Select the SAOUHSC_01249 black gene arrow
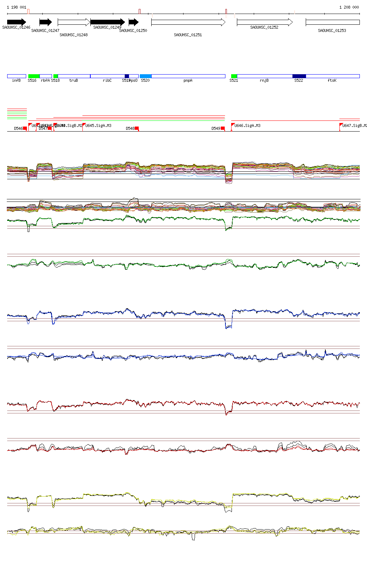Image resolution: width=367 pixels, height=588 pixels. pyautogui.click(x=108, y=22)
